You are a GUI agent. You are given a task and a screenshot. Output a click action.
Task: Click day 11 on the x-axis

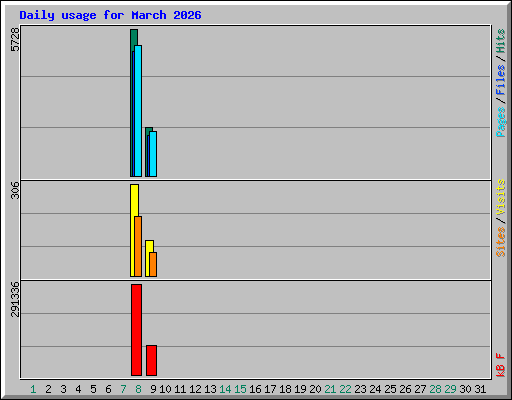180,389
